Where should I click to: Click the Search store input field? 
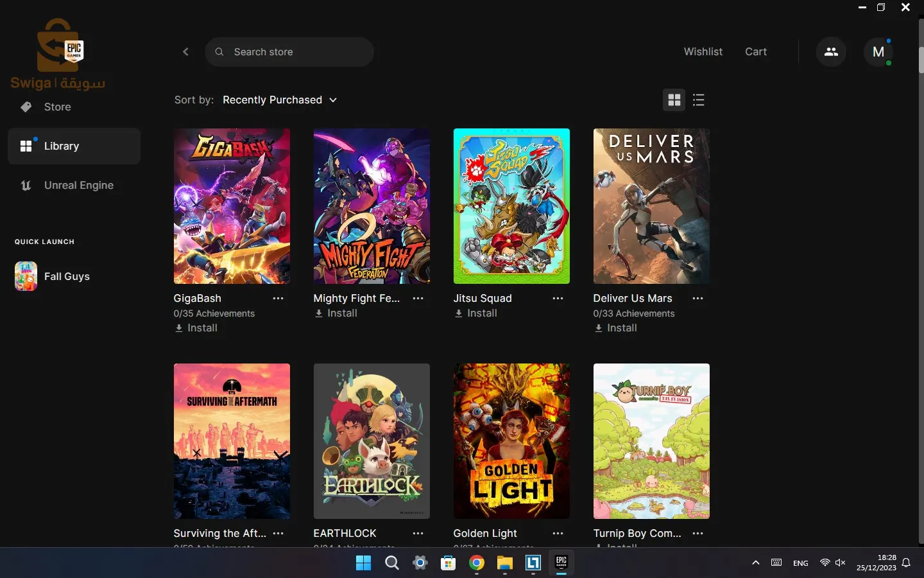pos(289,52)
